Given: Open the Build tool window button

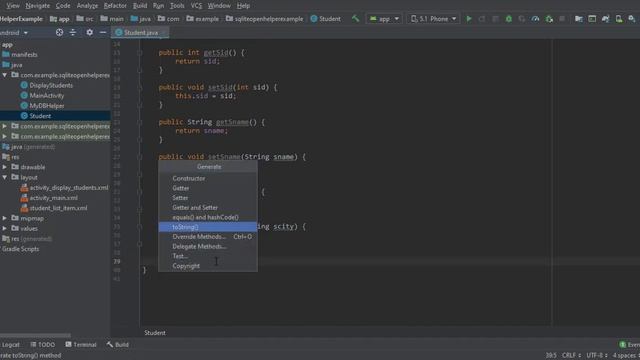Looking at the screenshot, I should 118,345.
